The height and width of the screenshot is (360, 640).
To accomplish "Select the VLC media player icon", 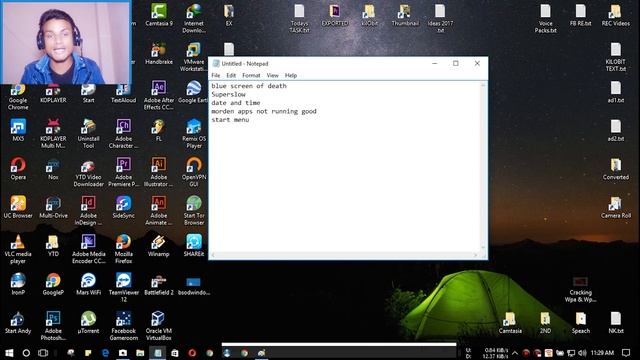I will click(18, 249).
